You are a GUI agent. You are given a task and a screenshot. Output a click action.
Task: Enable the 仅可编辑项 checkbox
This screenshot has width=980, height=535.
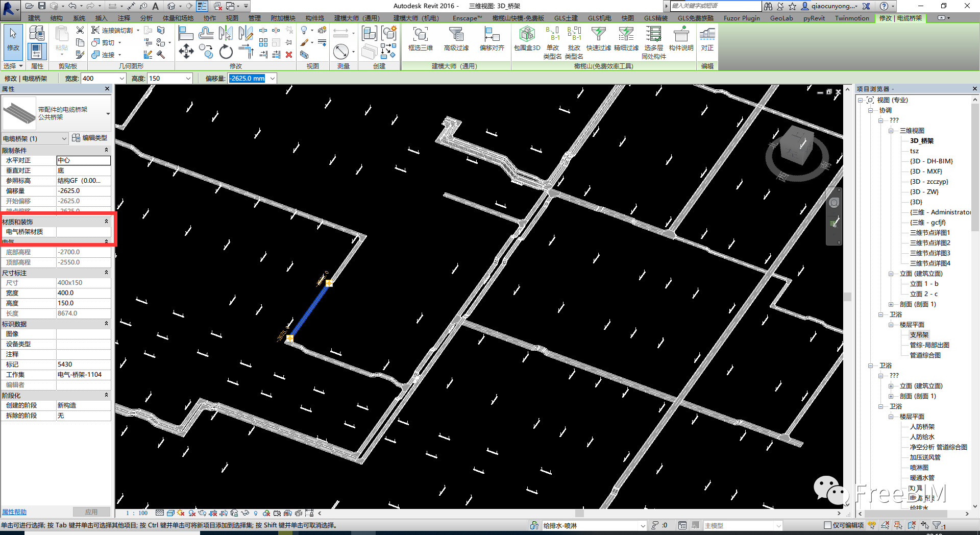[827, 525]
